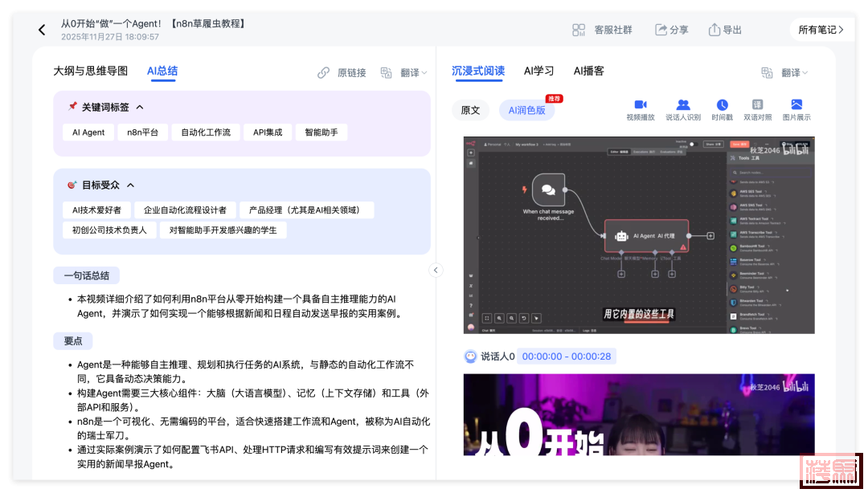The height and width of the screenshot is (493, 868).
Task: Collapse the 目标受众 section
Action: [x=130, y=185]
